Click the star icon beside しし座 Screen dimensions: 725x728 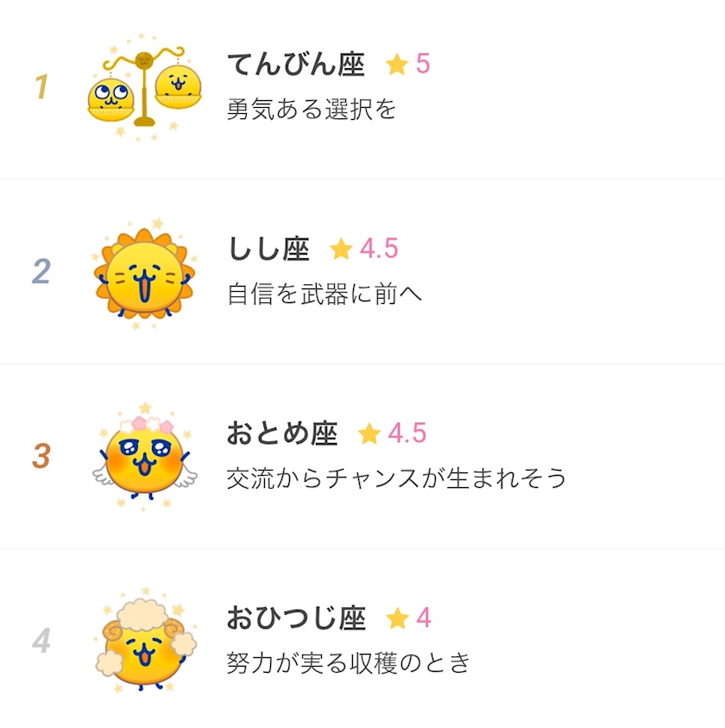coord(341,250)
